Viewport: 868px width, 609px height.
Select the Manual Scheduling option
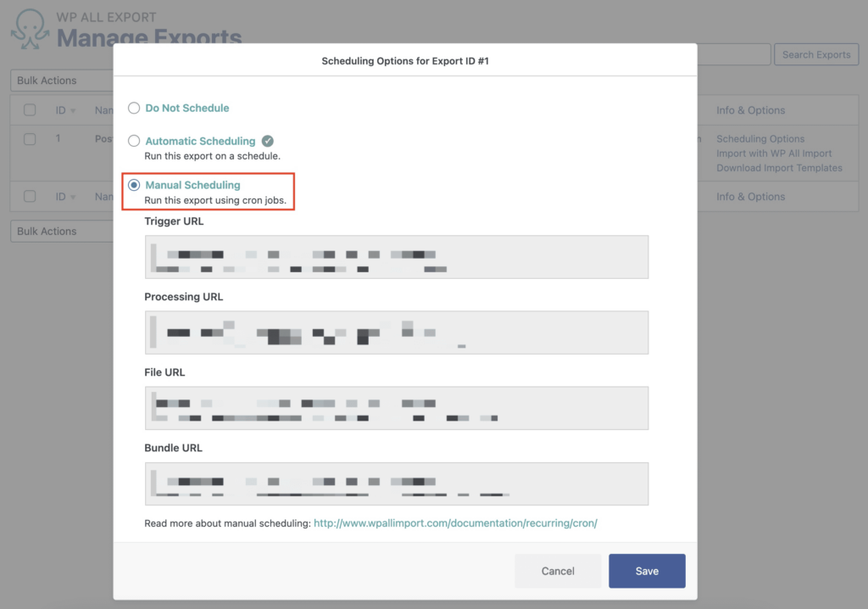point(134,184)
